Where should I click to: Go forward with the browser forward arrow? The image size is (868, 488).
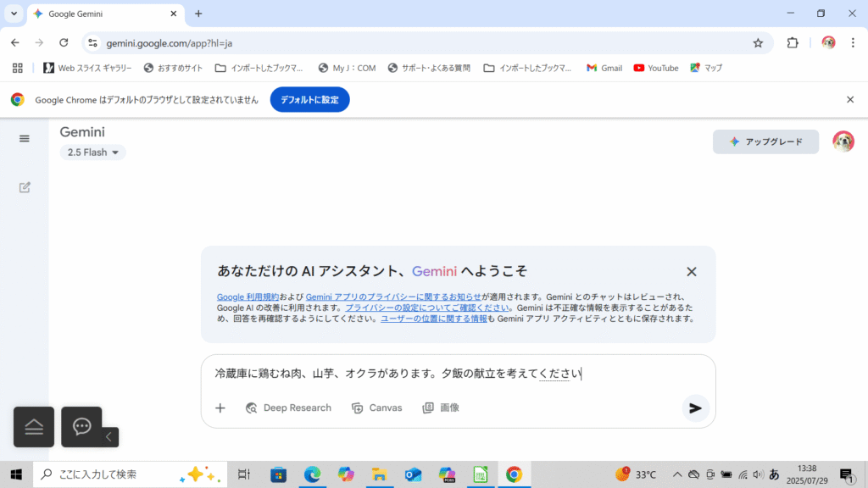(39, 42)
